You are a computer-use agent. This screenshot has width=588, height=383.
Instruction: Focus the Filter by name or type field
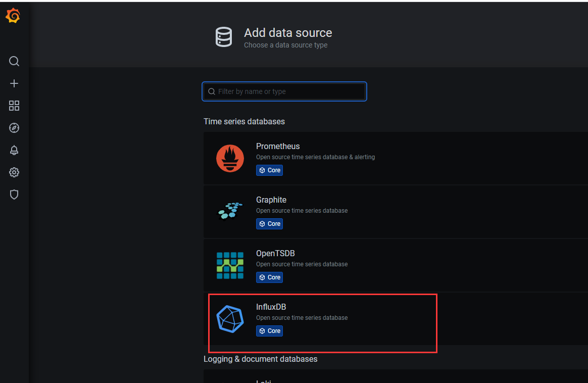coord(284,91)
